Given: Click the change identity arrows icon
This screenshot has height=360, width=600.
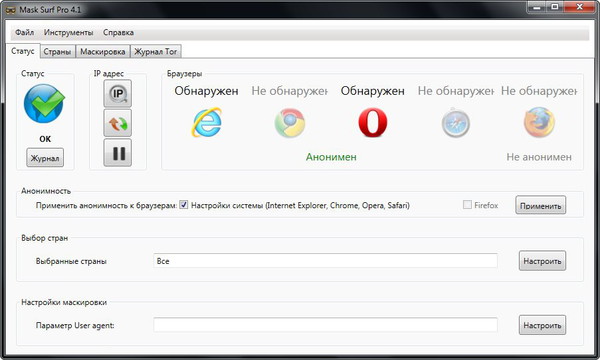Looking at the screenshot, I should tap(117, 123).
